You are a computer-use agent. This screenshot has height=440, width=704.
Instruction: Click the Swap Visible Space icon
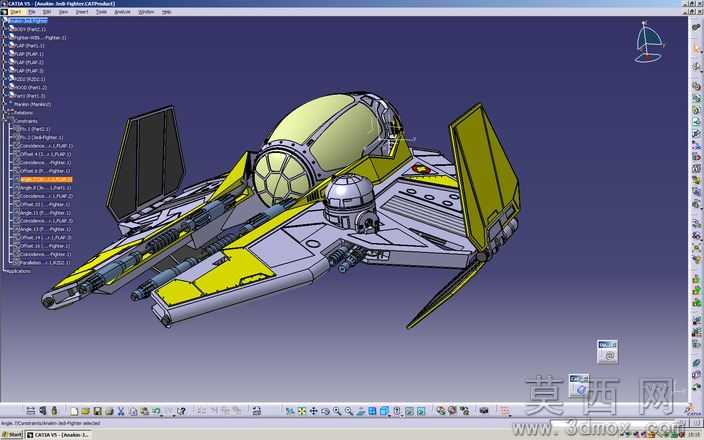421,411
